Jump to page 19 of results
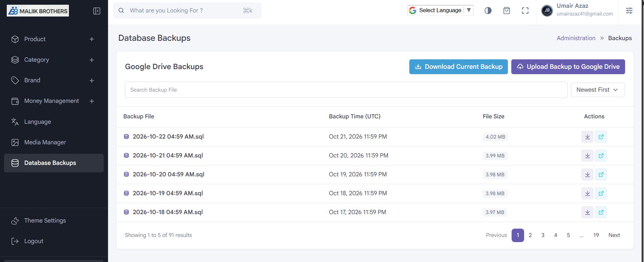This screenshot has height=262, width=644. pyautogui.click(x=596, y=235)
